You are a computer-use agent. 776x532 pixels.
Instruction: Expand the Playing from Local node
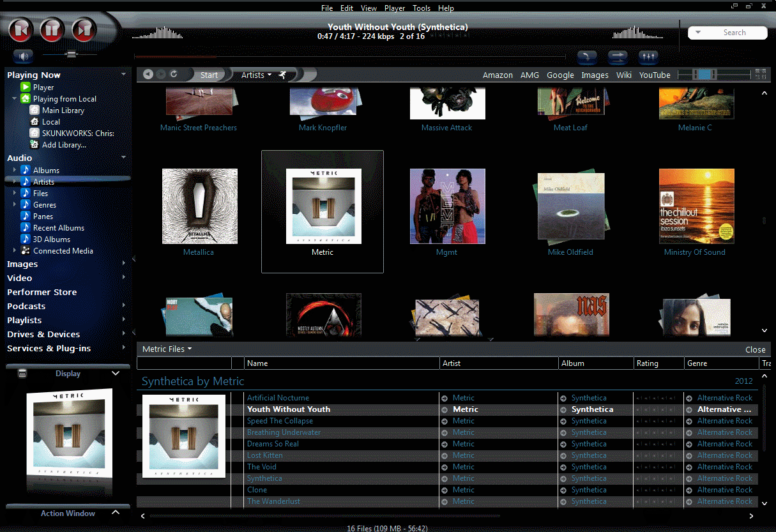14,99
